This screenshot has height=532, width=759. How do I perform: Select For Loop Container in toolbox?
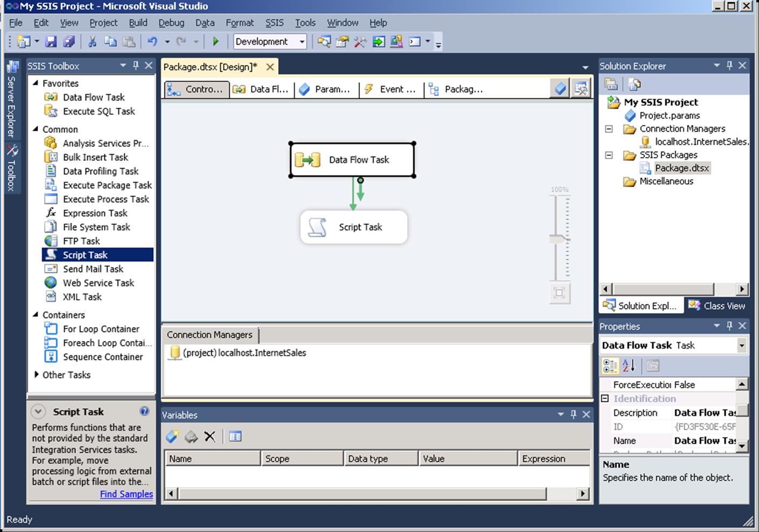click(x=101, y=329)
